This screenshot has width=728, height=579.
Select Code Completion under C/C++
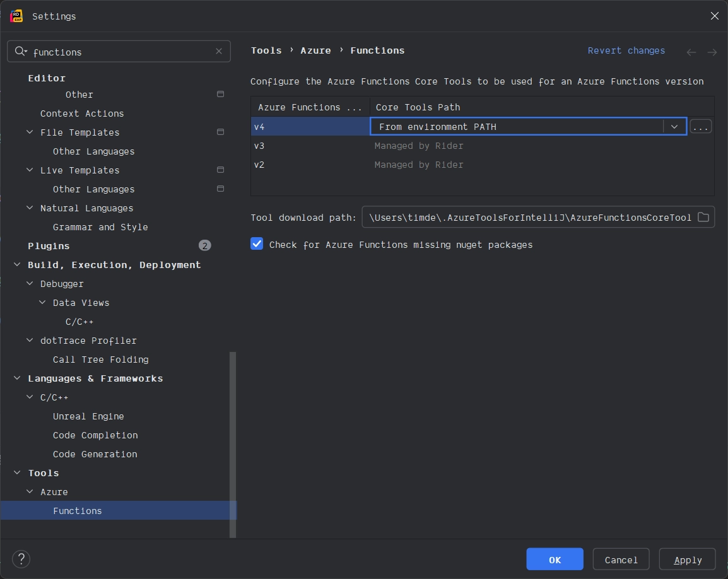tap(95, 435)
